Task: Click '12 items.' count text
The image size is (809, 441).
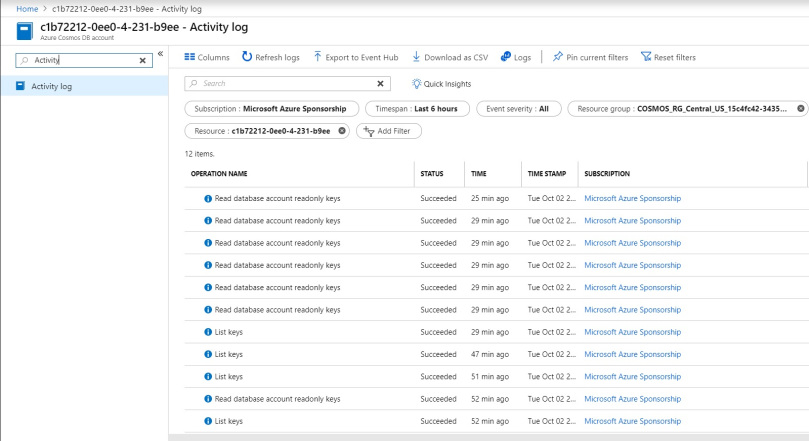Action: (200, 154)
